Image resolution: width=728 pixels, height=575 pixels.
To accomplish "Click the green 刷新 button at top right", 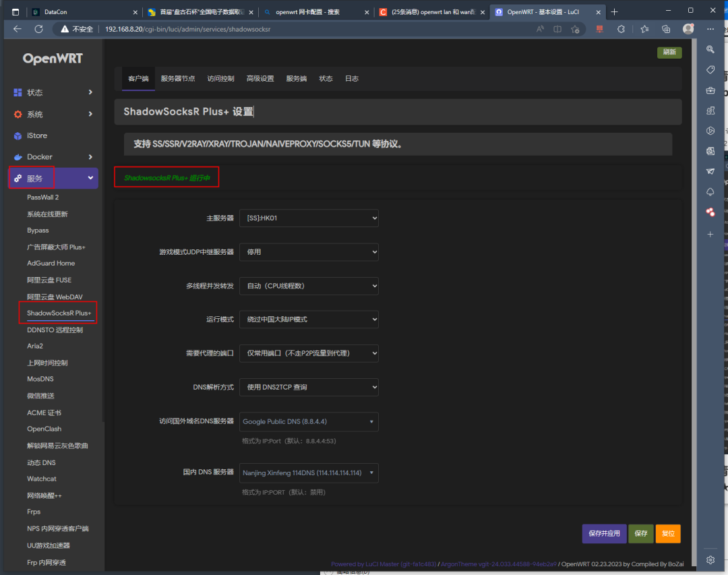I will pyautogui.click(x=669, y=52).
